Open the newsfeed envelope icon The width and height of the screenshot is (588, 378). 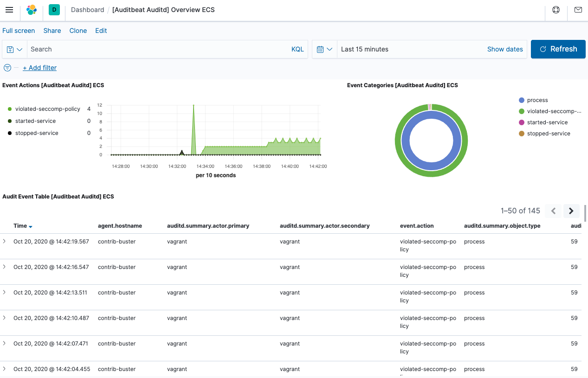[578, 9]
